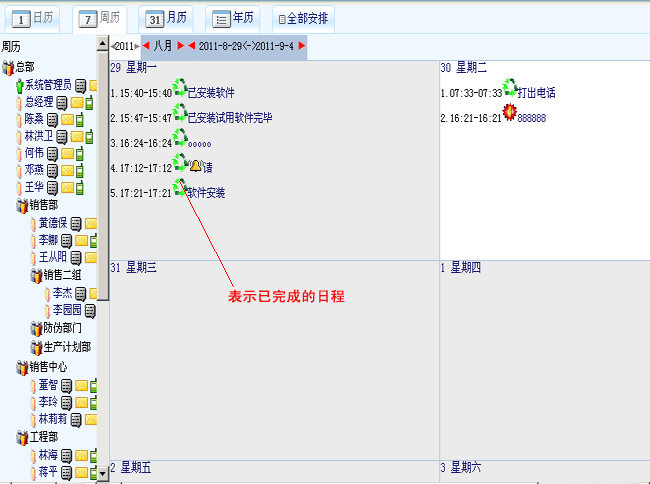Click the completed-status icon on 已安装软件 entry
650x484 pixels.
tap(179, 87)
